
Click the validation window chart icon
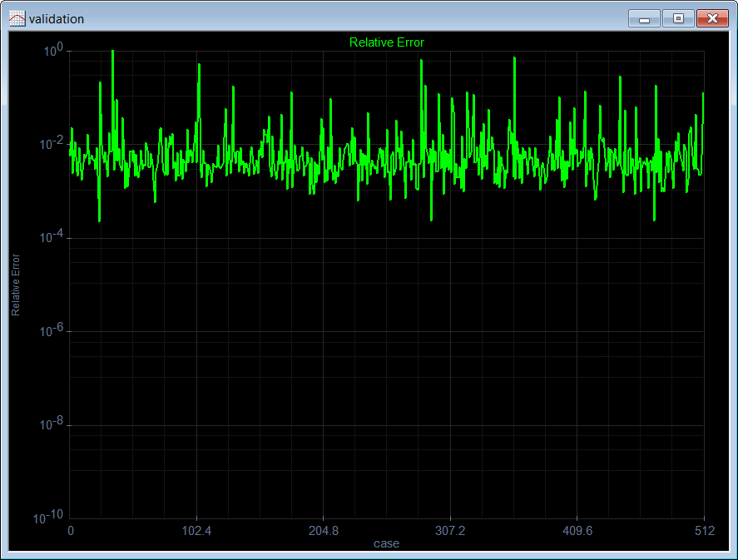tap(17, 19)
